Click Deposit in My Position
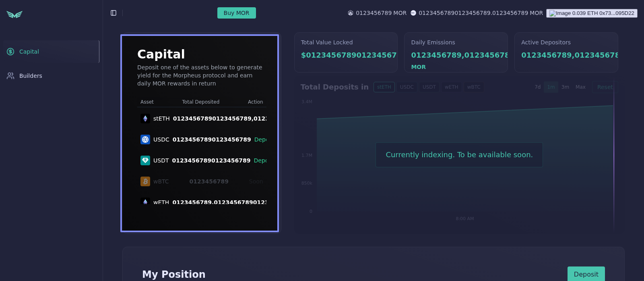Image resolution: width=644 pixels, height=281 pixels. [x=586, y=274]
